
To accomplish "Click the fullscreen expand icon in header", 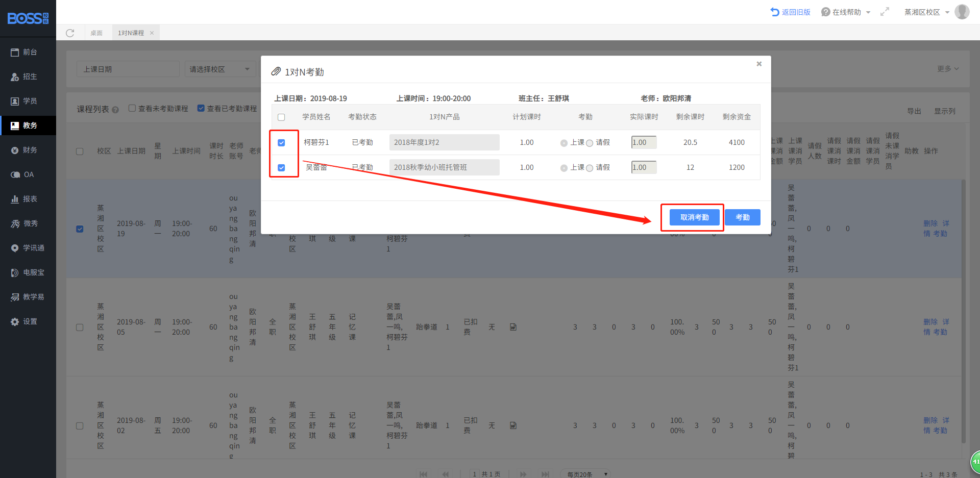I will click(x=885, y=12).
